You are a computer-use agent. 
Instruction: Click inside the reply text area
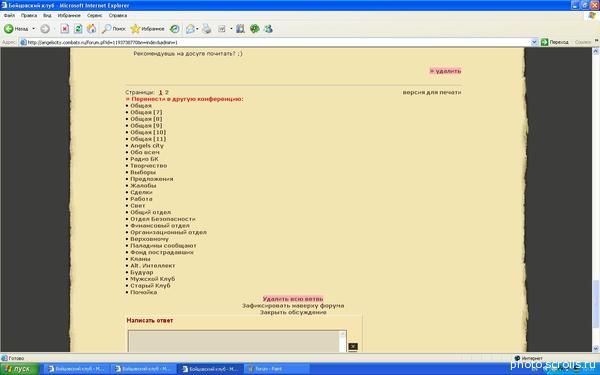[234, 341]
